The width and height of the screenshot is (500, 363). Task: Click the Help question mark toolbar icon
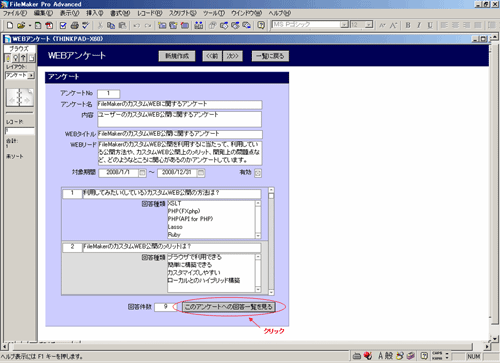pos(261,25)
